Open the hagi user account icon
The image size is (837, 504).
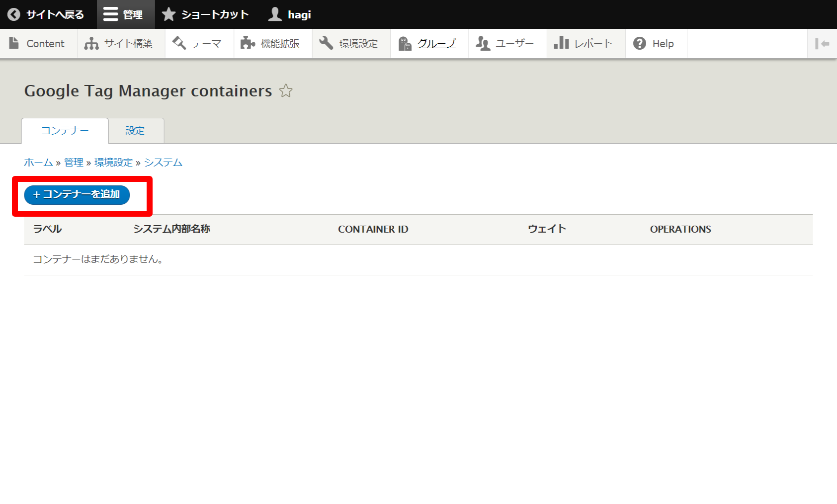(275, 14)
